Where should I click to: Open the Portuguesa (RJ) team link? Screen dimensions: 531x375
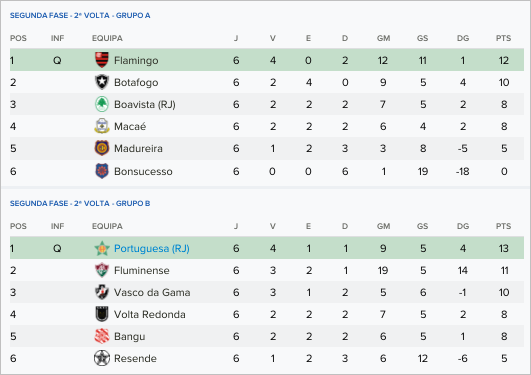[x=152, y=248]
